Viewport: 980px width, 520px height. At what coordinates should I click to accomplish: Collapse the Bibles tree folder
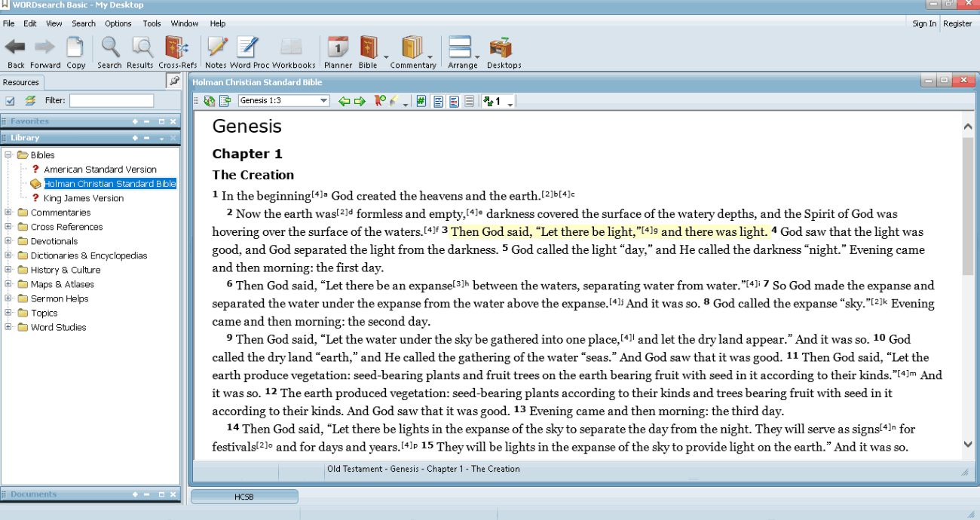coord(8,155)
